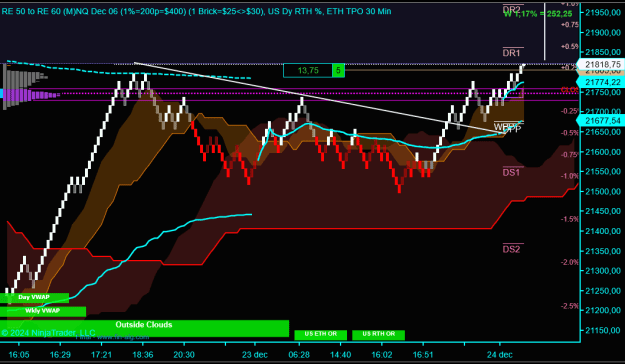Click the US ETH OR label

pos(320,334)
